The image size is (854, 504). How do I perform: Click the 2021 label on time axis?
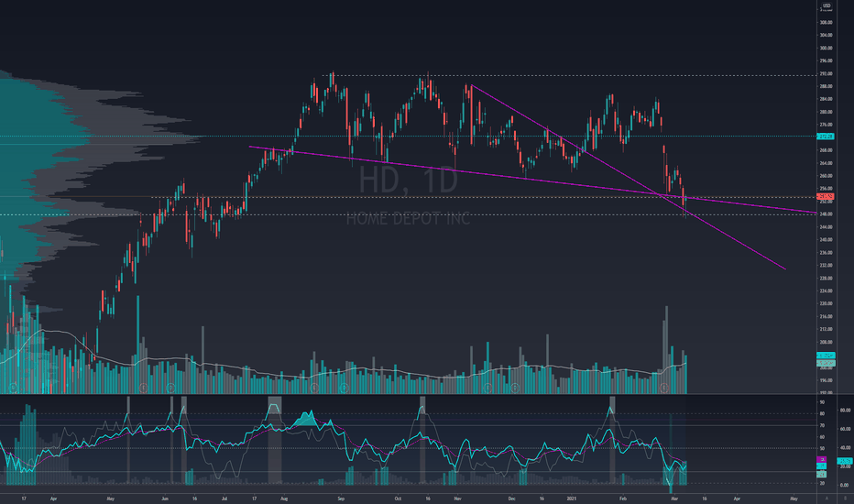[572, 499]
